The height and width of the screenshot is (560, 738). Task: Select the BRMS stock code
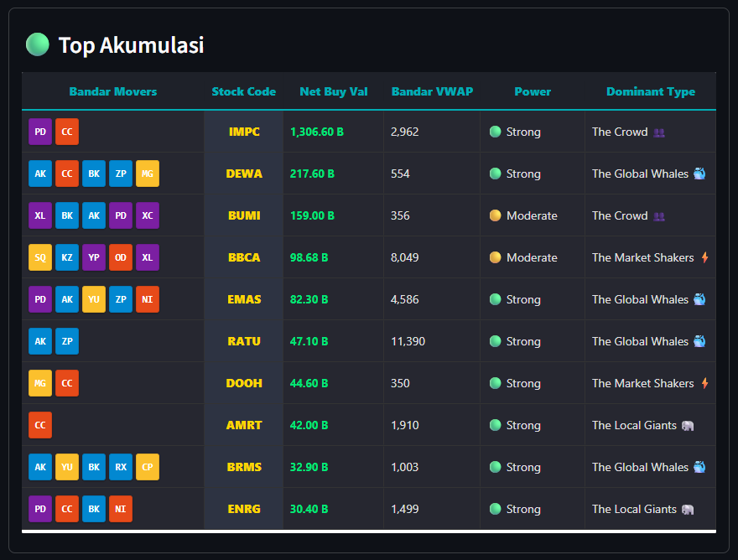click(244, 467)
